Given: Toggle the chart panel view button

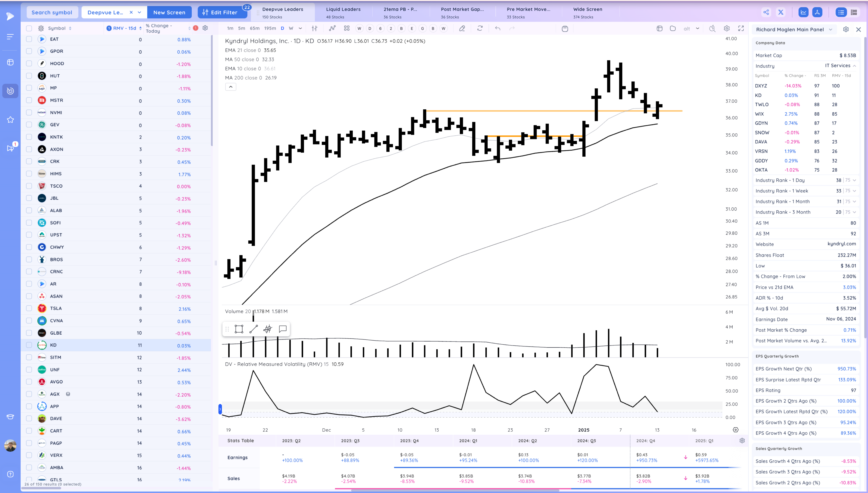Looking at the screenshot, I should (x=803, y=12).
